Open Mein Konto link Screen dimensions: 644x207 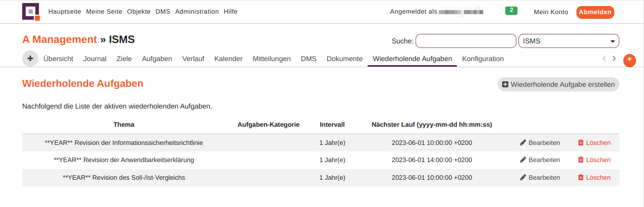click(551, 12)
